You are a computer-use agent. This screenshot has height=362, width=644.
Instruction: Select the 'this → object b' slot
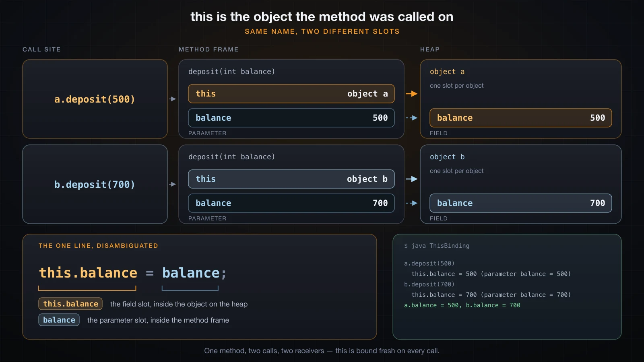point(291,179)
